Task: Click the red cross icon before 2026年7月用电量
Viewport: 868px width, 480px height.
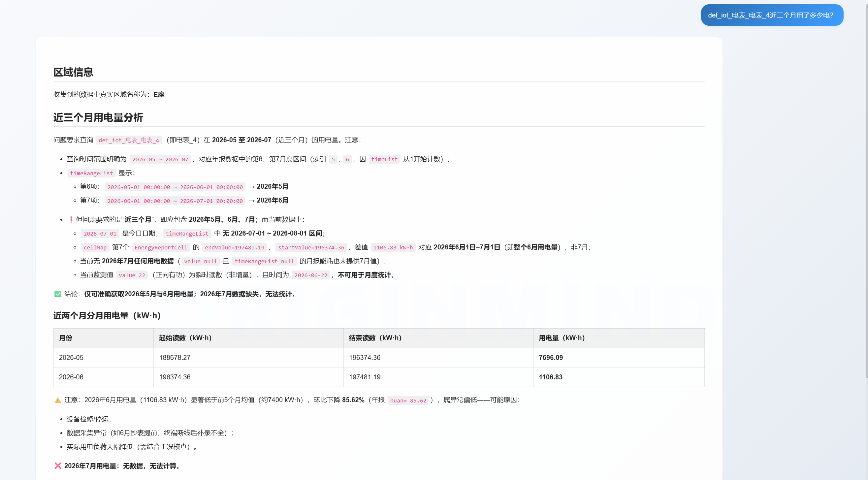Action: (58, 466)
